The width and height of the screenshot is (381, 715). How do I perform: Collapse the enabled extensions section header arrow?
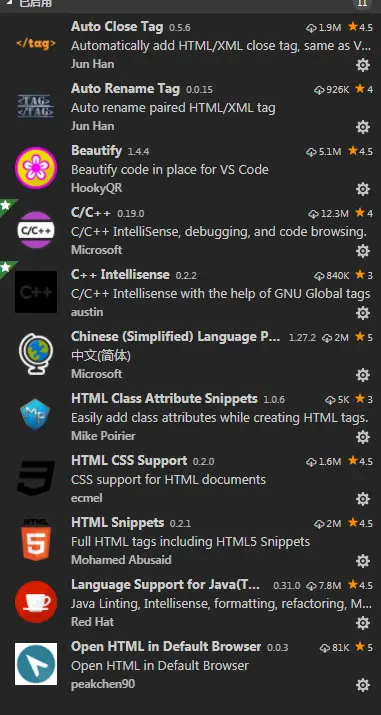10,3
